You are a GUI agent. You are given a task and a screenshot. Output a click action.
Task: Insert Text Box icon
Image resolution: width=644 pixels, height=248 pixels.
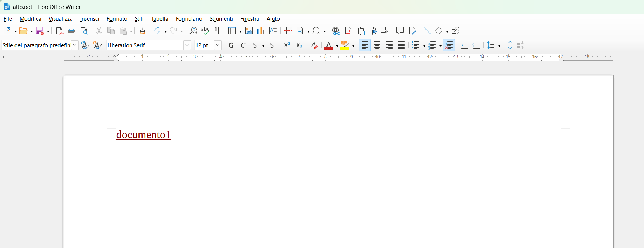point(273,31)
